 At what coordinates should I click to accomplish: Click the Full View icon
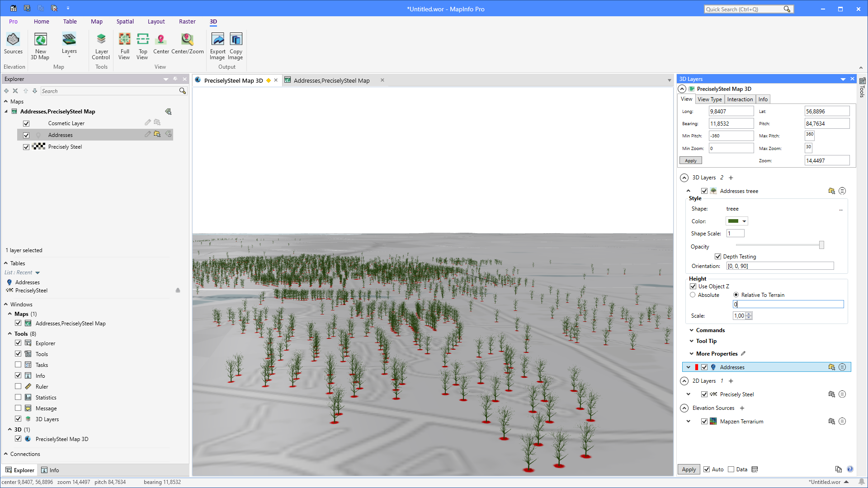point(124,45)
